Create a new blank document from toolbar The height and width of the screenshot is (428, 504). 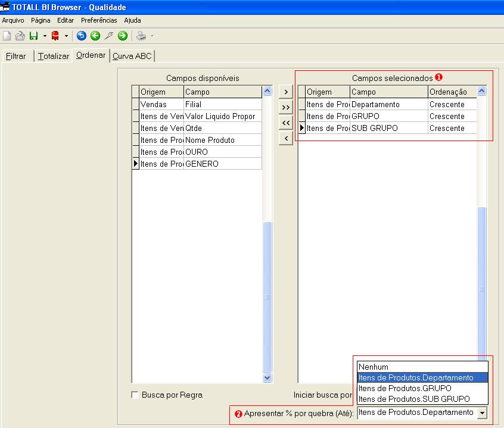click(7, 36)
